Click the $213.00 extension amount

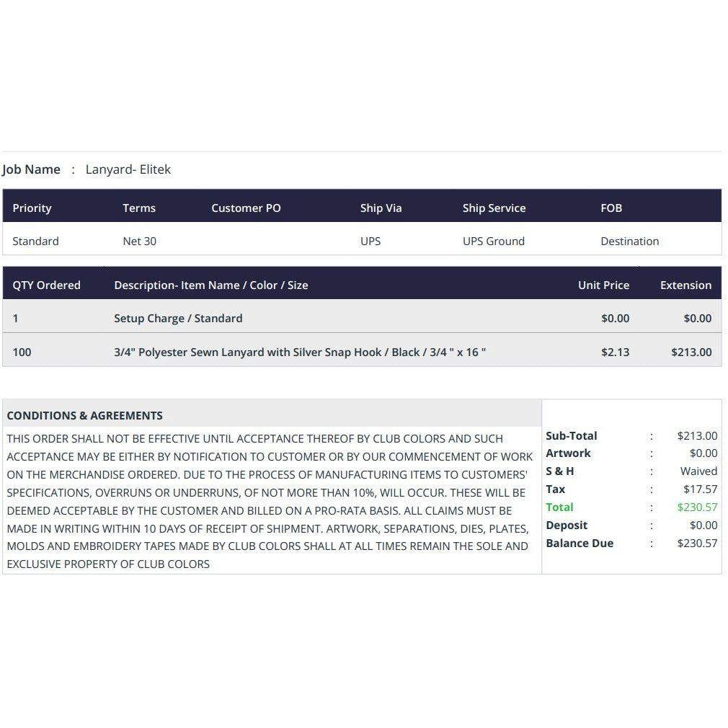(x=691, y=352)
